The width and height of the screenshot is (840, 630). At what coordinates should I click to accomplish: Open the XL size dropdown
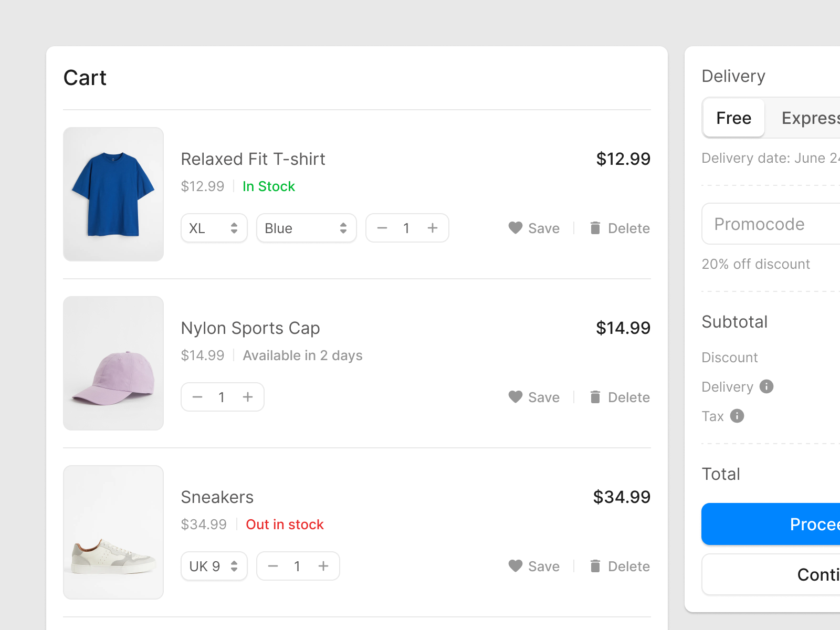(214, 228)
